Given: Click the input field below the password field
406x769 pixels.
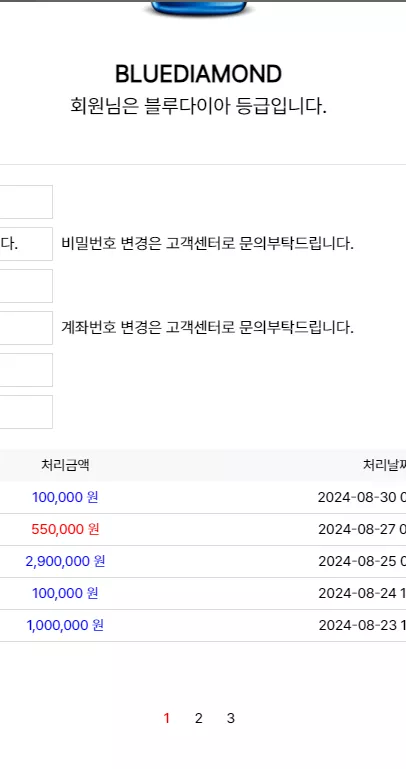Looking at the screenshot, I should pos(26,286).
